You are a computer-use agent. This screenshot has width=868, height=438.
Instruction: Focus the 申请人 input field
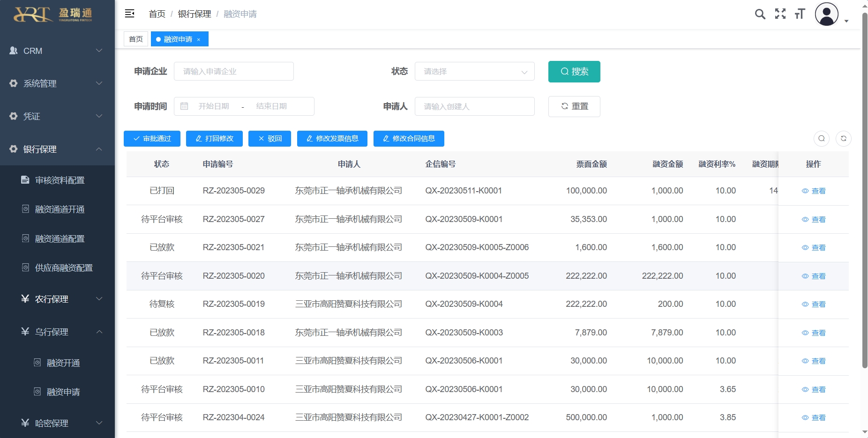pos(475,106)
